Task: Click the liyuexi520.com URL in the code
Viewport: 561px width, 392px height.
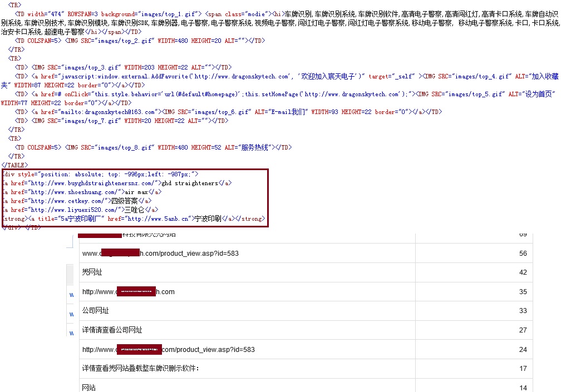Action: click(73, 210)
